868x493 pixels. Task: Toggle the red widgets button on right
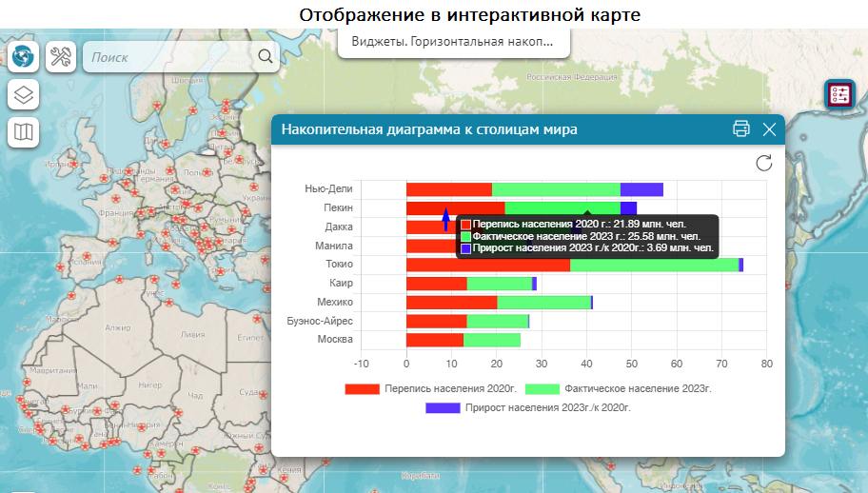point(840,94)
